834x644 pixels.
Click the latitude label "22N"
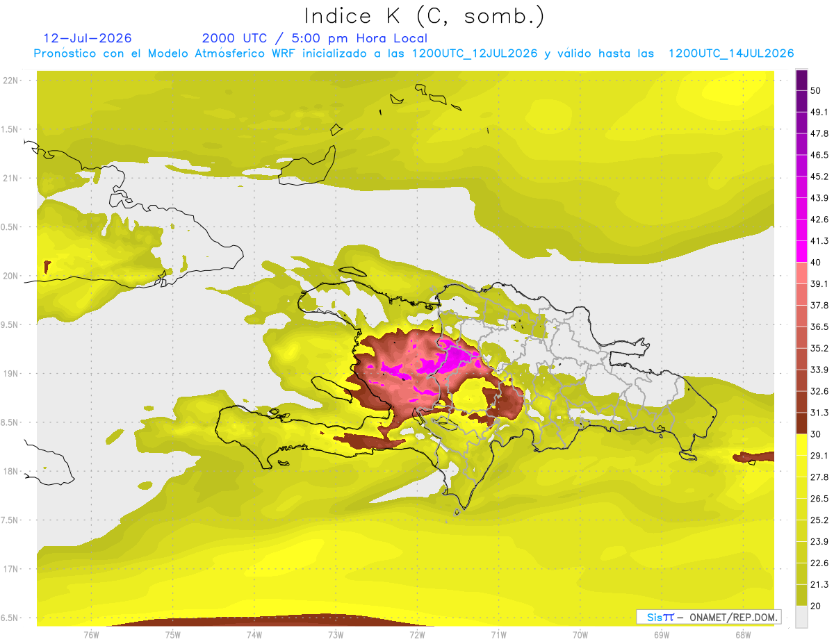pos(11,81)
